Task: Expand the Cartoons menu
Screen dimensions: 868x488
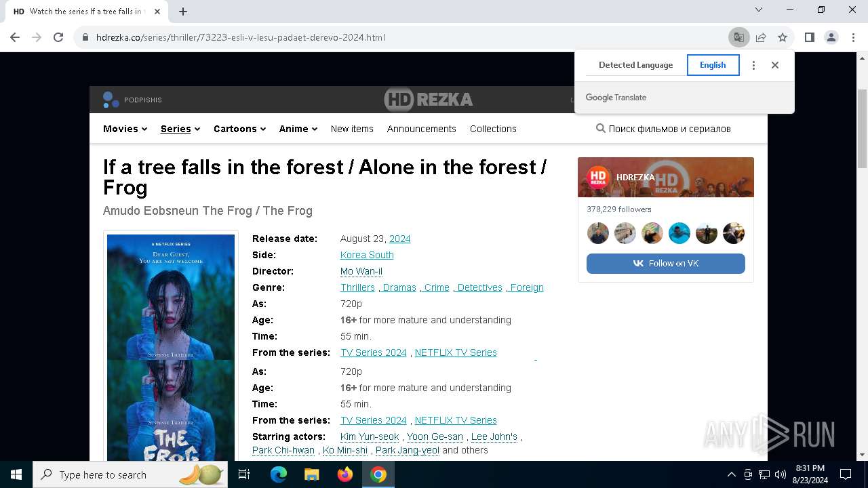Action: click(x=239, y=129)
